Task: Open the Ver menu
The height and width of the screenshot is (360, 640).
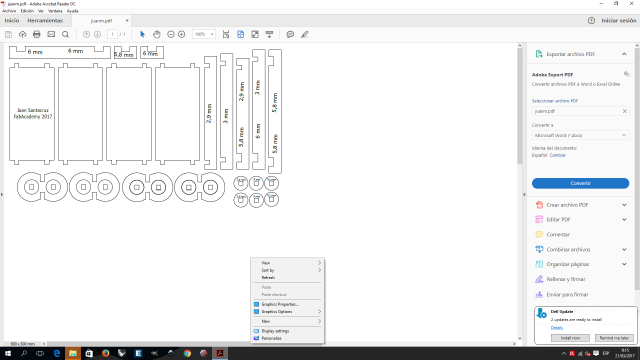Action: tap(41, 11)
